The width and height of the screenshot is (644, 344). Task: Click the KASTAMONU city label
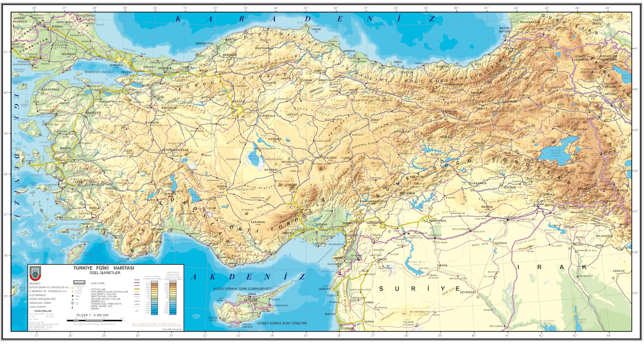[264, 48]
